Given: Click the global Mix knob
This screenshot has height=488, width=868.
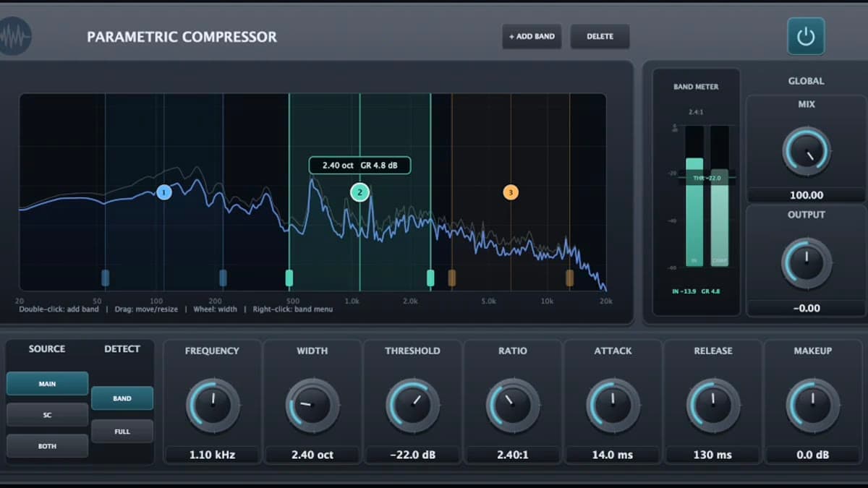Looking at the screenshot, I should pos(807,152).
